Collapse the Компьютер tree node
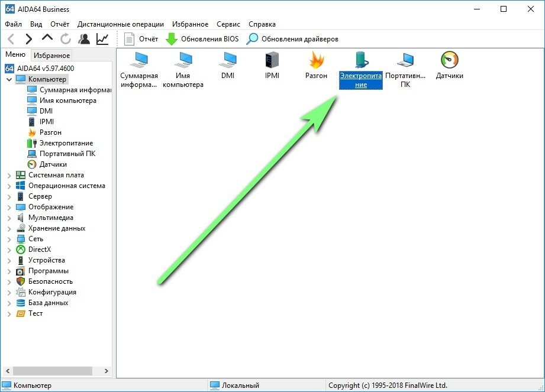This screenshot has width=545, height=392. coord(9,79)
